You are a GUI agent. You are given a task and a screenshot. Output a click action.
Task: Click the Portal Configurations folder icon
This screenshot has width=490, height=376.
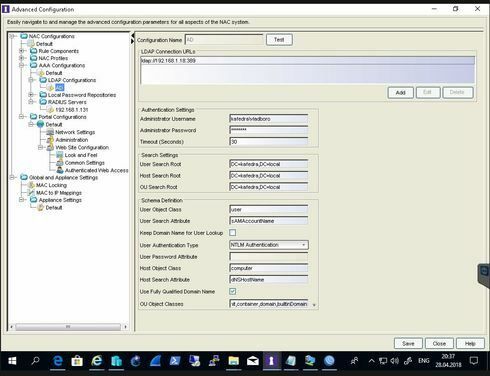pyautogui.click(x=34, y=117)
